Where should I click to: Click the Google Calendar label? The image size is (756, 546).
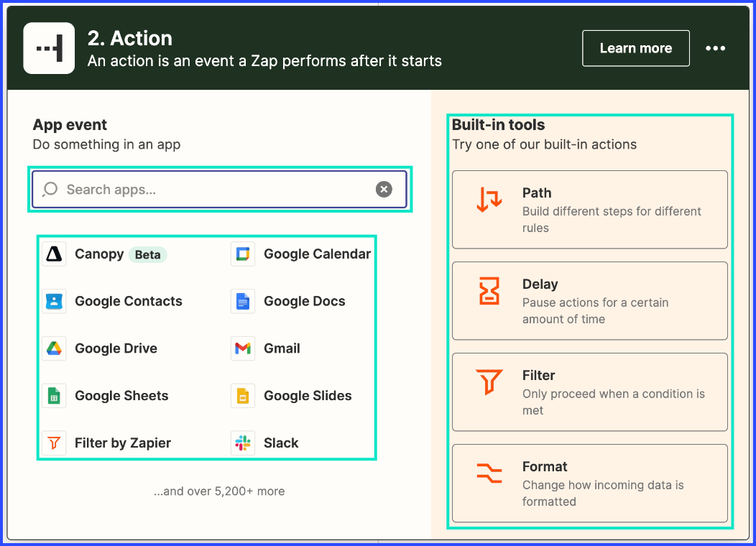317,254
